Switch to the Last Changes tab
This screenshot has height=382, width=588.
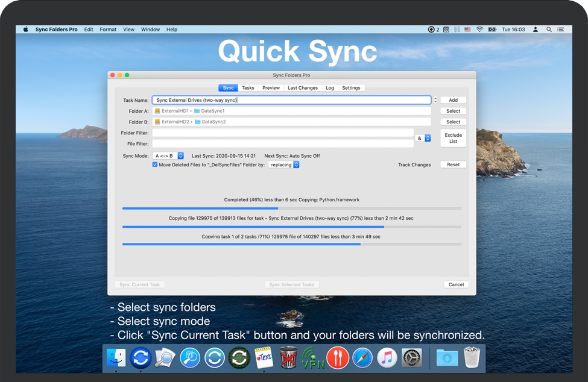coord(303,88)
